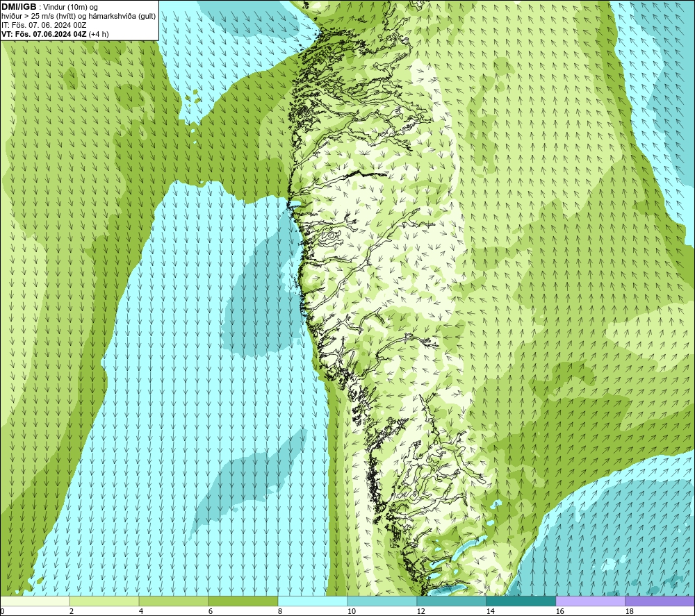This screenshot has height=616, width=695.
Task: Click the legend scale label '8'
Action: 279,612
